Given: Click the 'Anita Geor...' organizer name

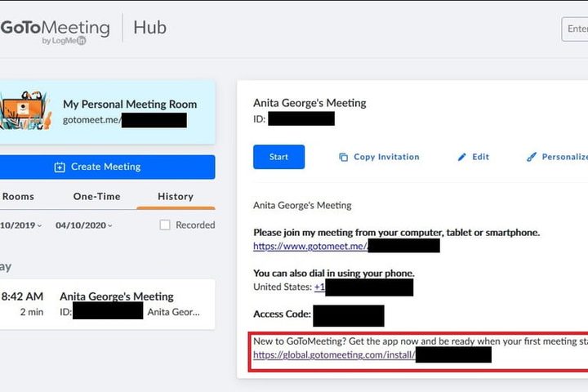Looking at the screenshot, I should click(x=173, y=312).
